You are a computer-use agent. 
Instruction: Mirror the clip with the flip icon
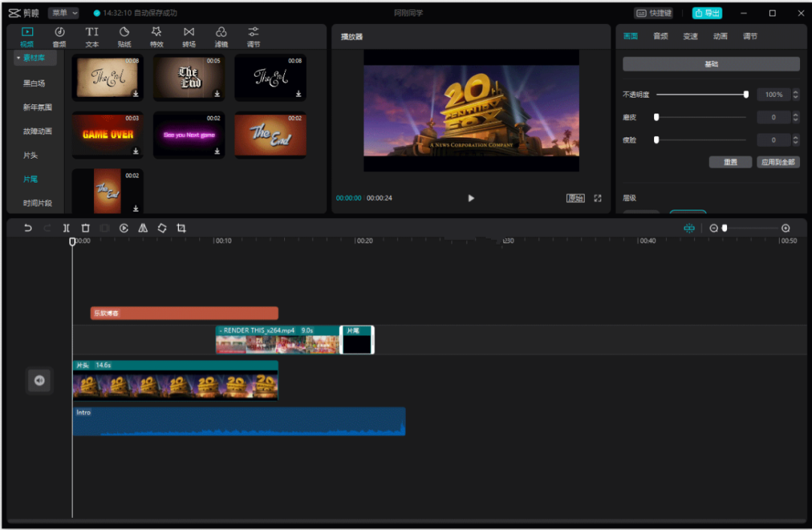pos(143,228)
